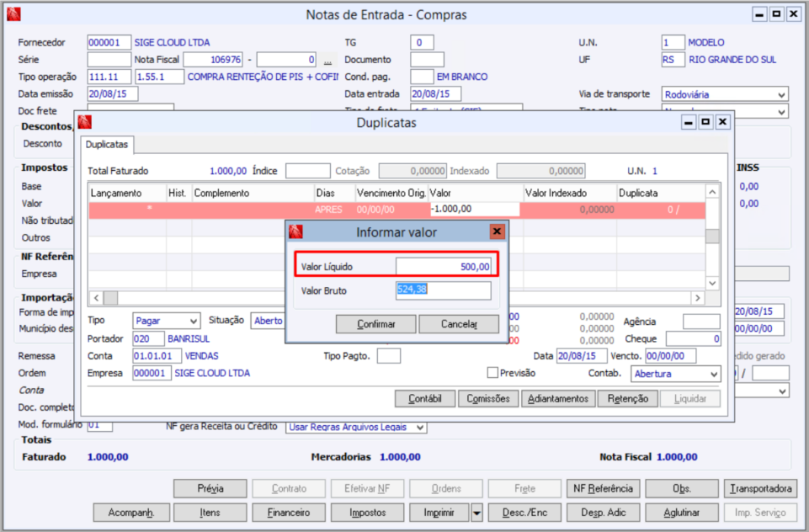
Task: Click the Cancelar button
Action: click(x=459, y=324)
